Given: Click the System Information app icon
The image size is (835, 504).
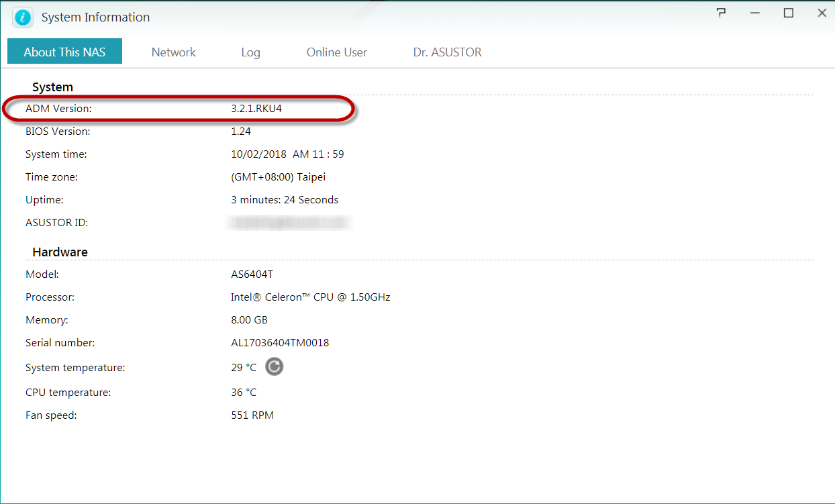Looking at the screenshot, I should (x=23, y=17).
